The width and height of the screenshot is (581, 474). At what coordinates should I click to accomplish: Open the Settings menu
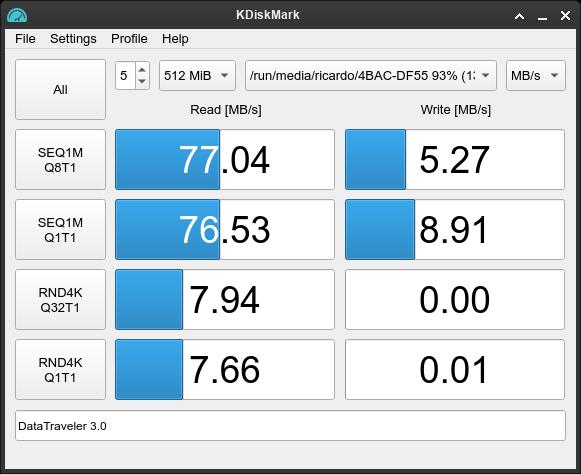73,39
